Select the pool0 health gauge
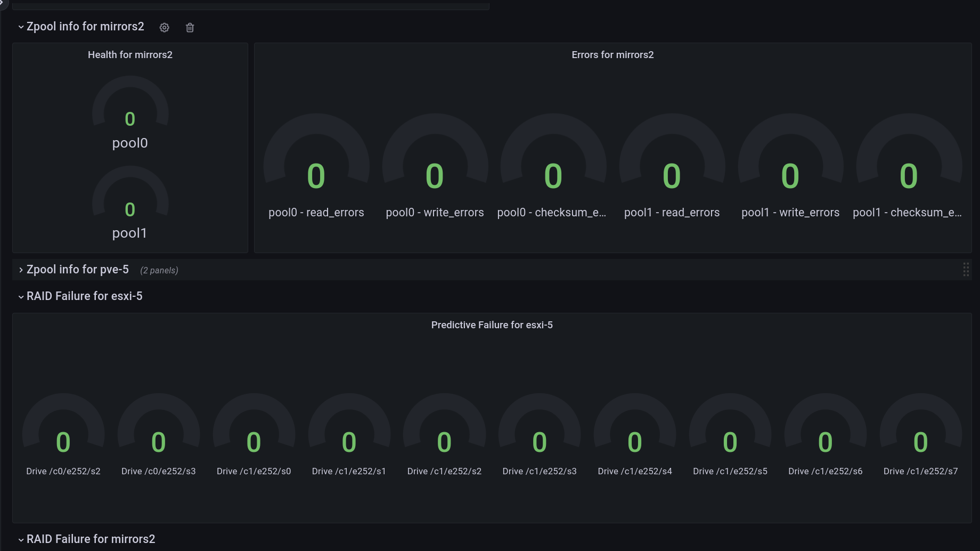Screen dimensions: 980x551 130,113
